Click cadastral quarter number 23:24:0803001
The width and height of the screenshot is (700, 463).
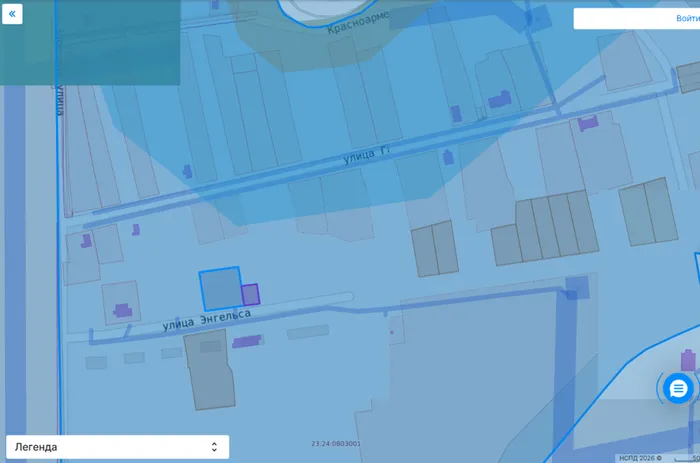pyautogui.click(x=336, y=444)
